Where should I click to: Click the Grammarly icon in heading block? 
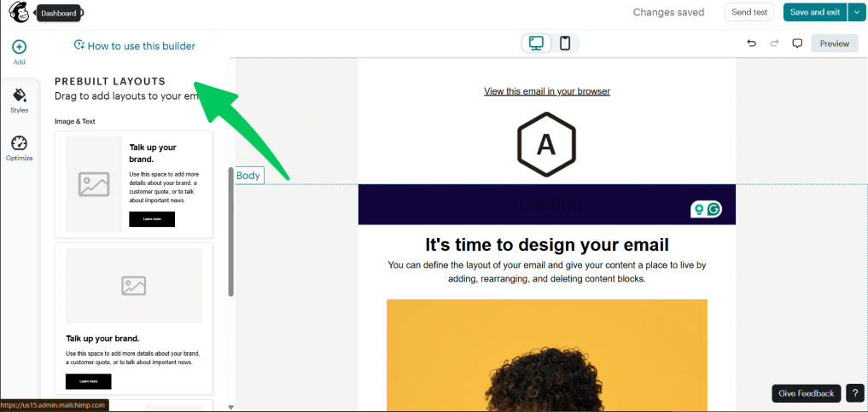point(714,210)
